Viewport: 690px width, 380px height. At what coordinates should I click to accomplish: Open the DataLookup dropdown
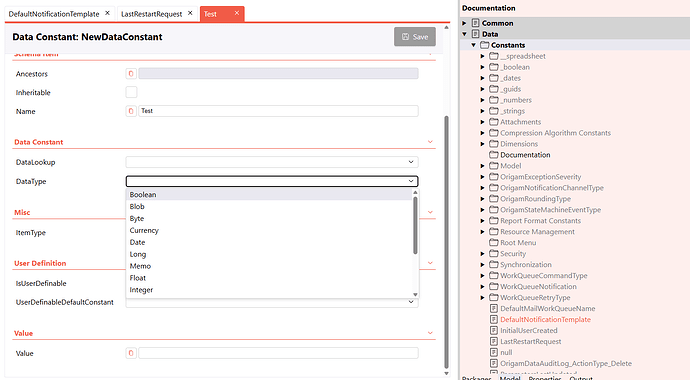pyautogui.click(x=272, y=162)
